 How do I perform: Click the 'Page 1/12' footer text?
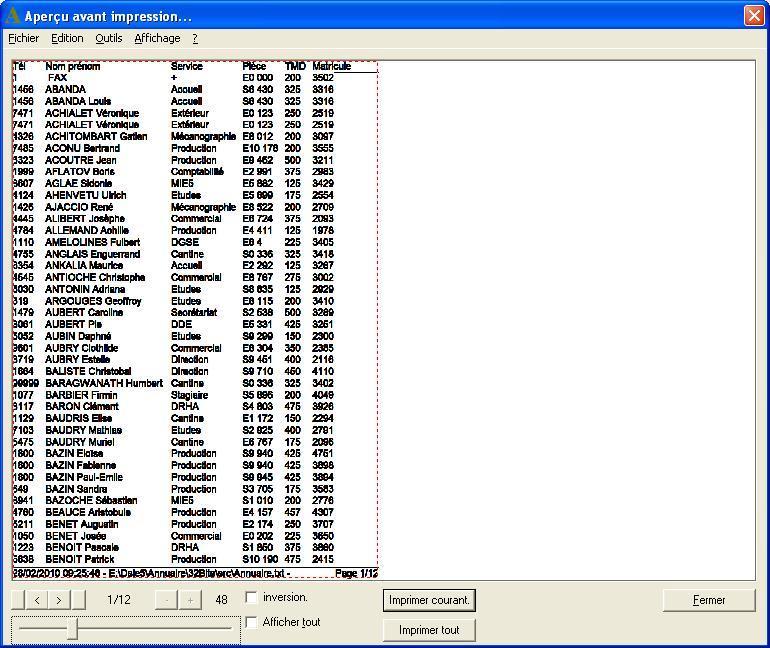[357, 573]
